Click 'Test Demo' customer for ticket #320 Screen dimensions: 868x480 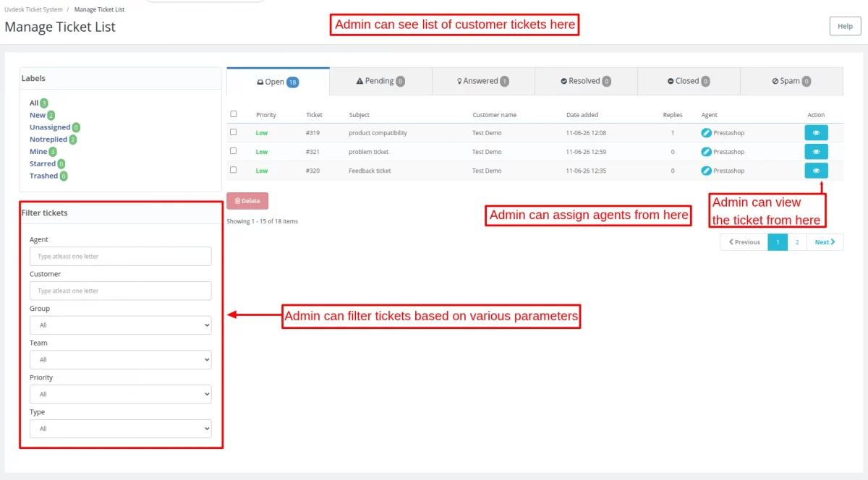click(x=487, y=171)
